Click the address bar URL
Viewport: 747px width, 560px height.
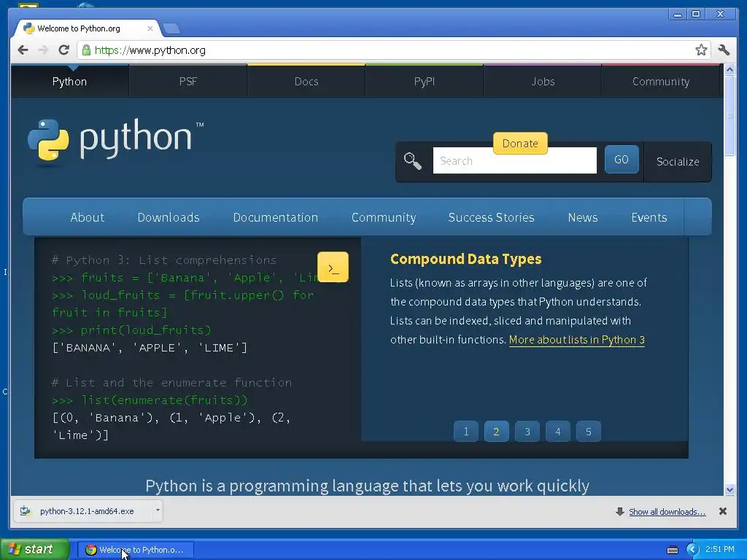coord(150,50)
